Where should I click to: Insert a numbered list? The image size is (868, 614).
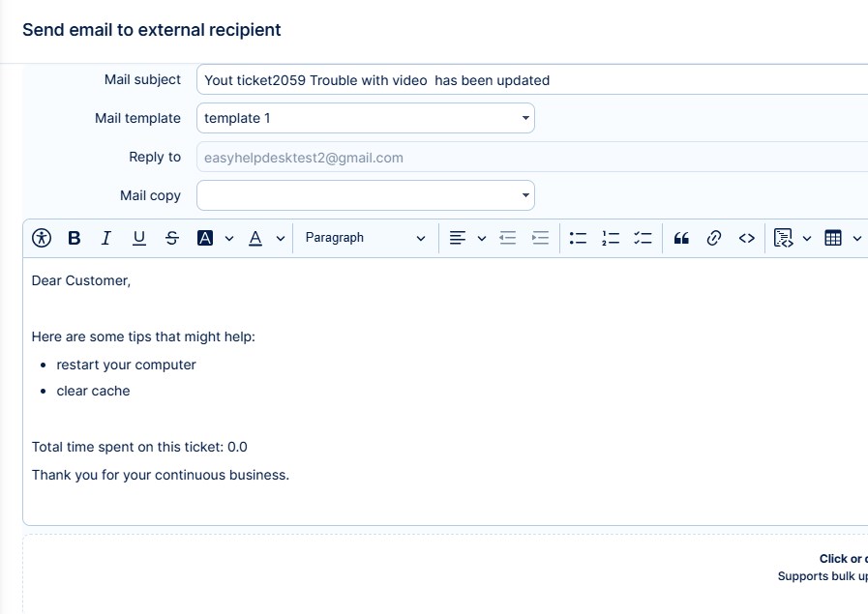pos(611,238)
